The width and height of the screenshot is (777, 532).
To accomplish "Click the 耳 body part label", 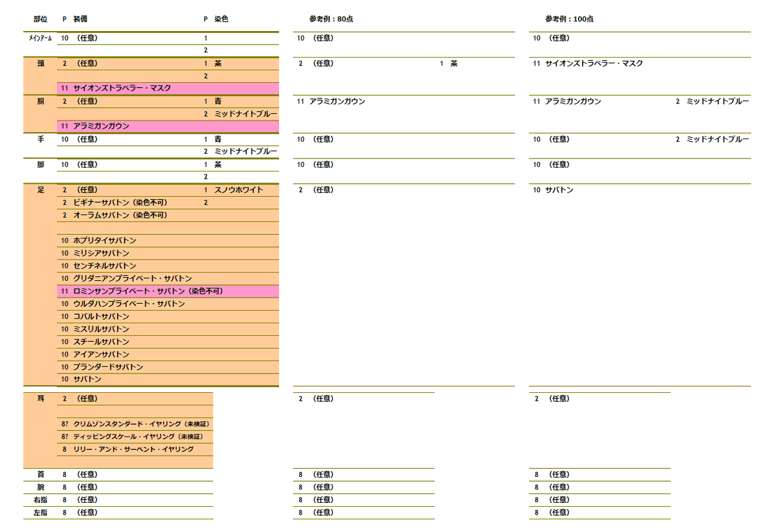I will (x=40, y=399).
